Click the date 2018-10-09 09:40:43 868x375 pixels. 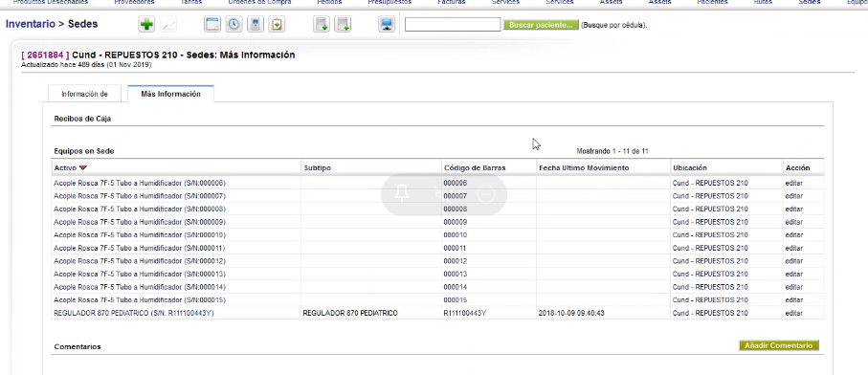click(x=570, y=313)
